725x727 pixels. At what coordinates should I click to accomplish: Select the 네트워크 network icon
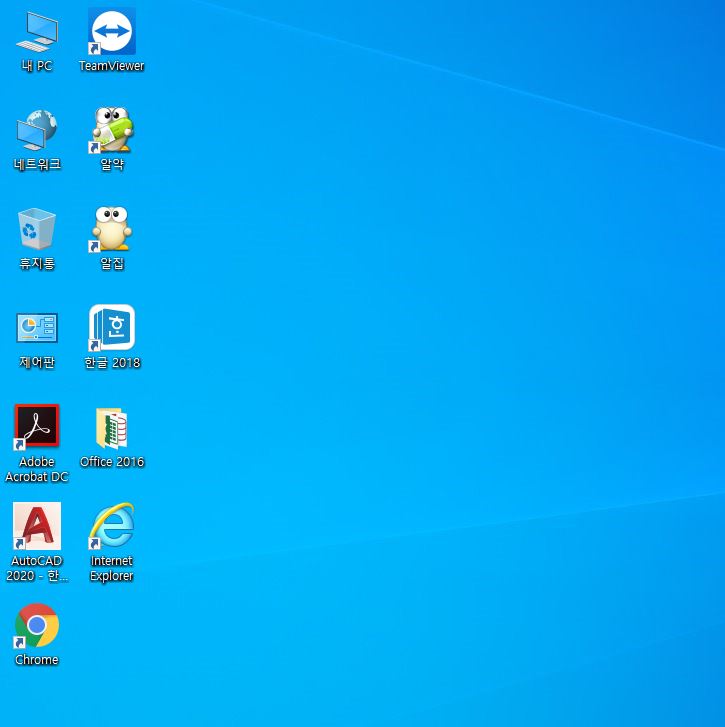click(37, 130)
